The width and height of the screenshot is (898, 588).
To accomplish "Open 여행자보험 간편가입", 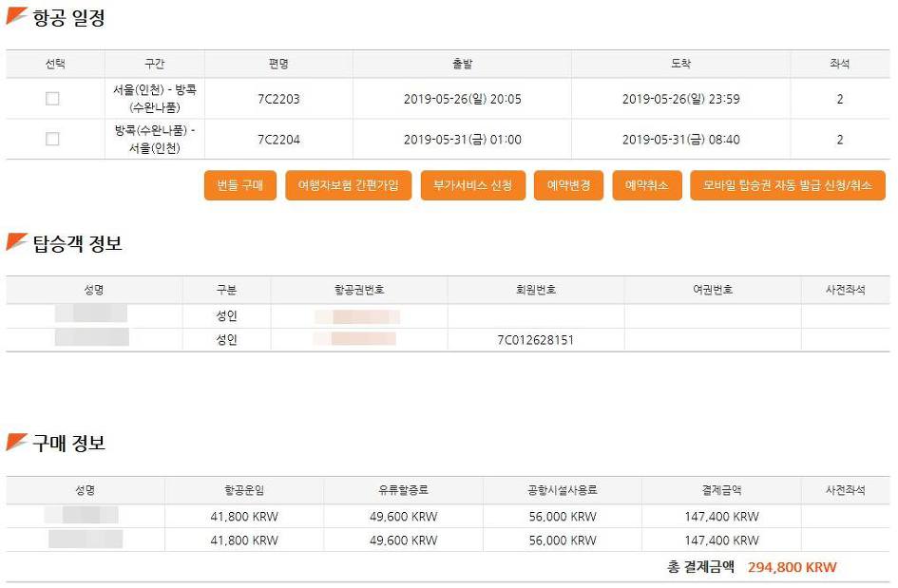I will pos(348,185).
